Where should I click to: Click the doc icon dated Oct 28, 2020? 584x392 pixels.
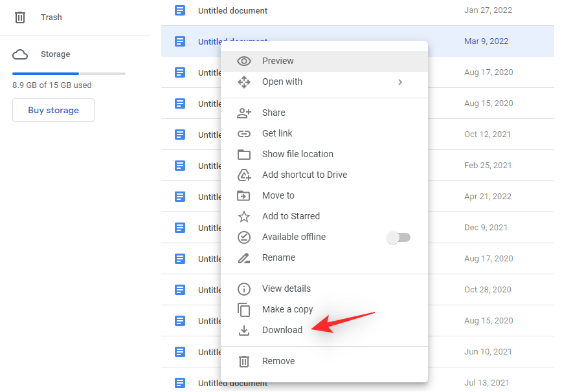[180, 290]
